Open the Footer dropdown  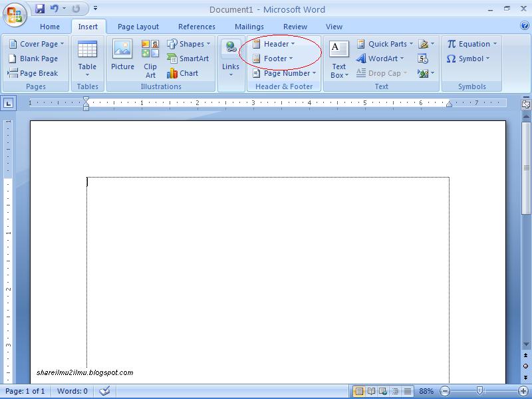coord(273,59)
